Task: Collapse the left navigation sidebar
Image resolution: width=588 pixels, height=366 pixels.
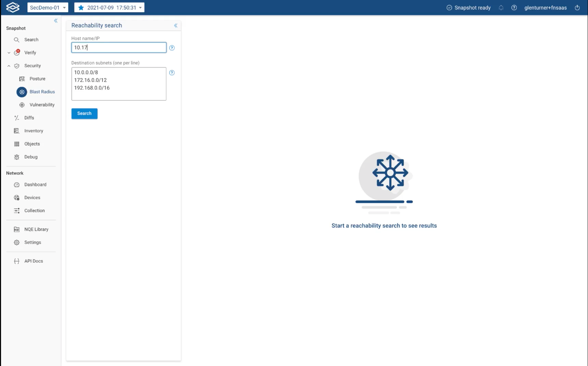Action: [56, 21]
